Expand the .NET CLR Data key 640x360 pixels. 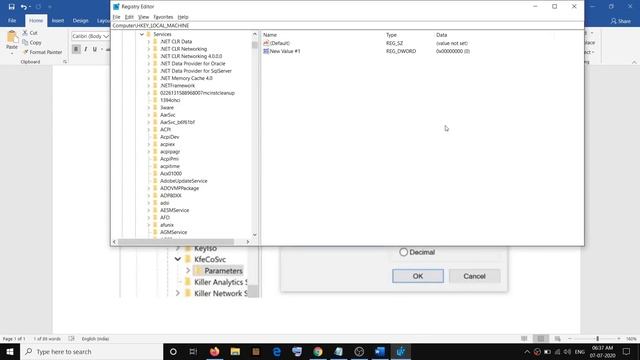(149, 42)
